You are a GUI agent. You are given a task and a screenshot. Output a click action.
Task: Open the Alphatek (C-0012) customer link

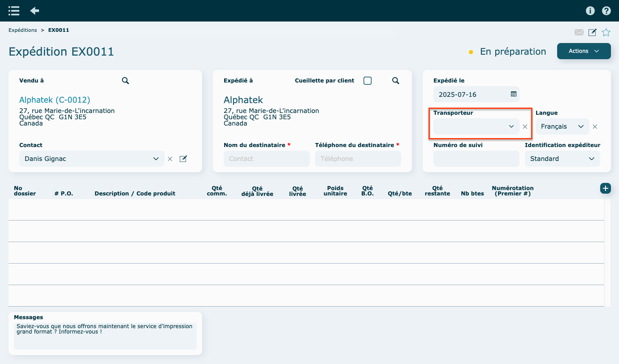coord(55,100)
